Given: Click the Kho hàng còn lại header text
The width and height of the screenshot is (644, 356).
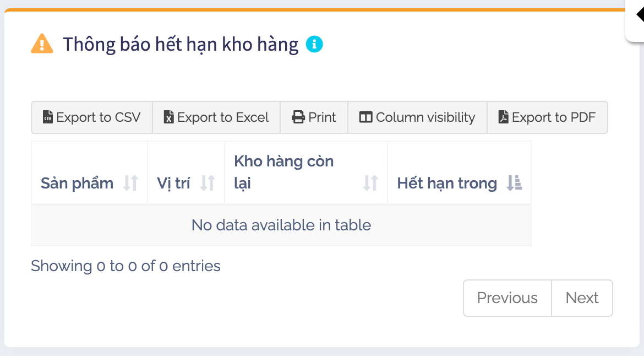Looking at the screenshot, I should [283, 171].
